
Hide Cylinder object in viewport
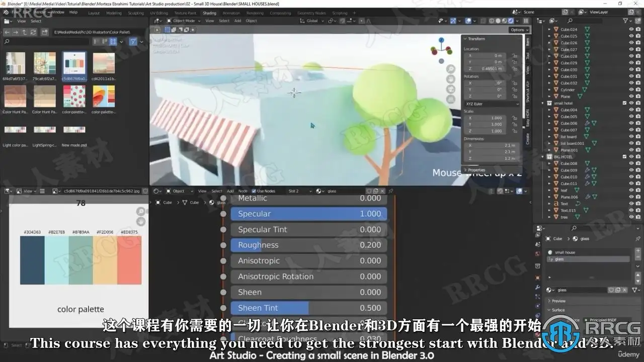(631, 89)
